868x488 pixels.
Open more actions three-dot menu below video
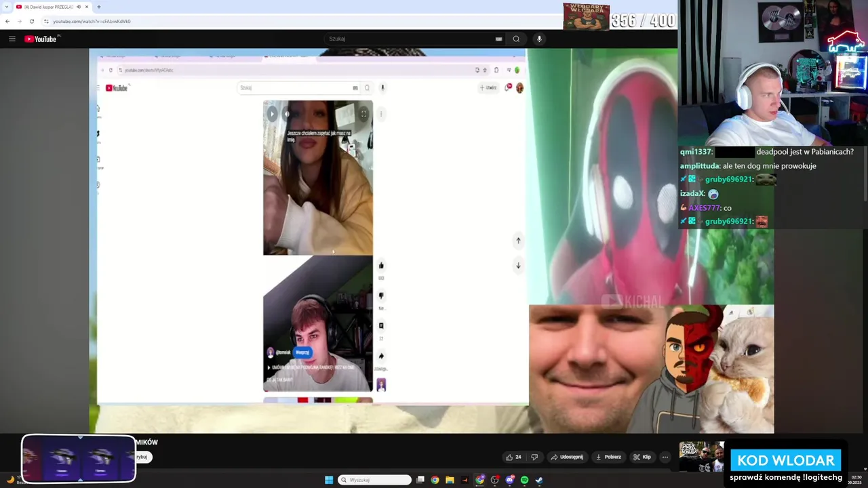tap(665, 457)
